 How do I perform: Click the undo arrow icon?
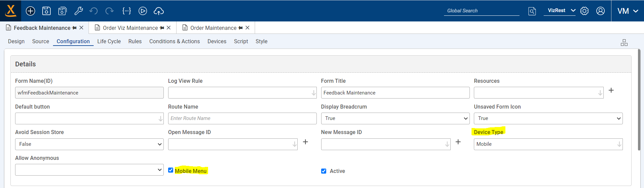[x=94, y=11]
